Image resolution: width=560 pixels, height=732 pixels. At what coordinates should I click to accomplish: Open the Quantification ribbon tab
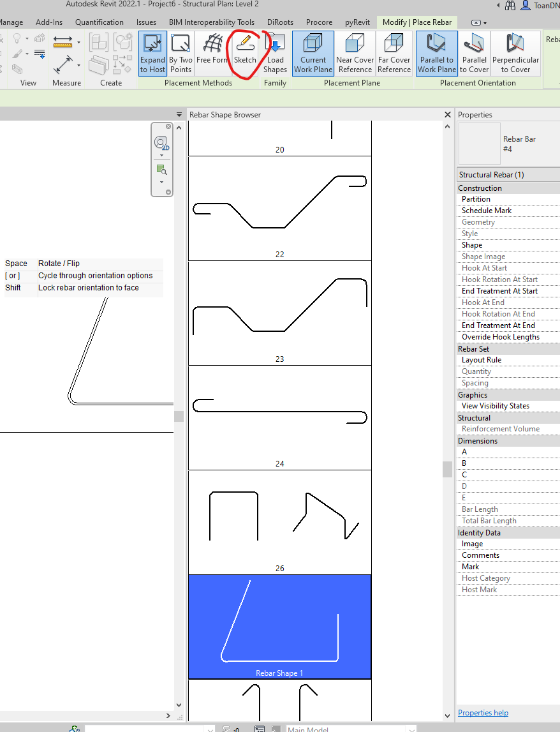click(99, 22)
